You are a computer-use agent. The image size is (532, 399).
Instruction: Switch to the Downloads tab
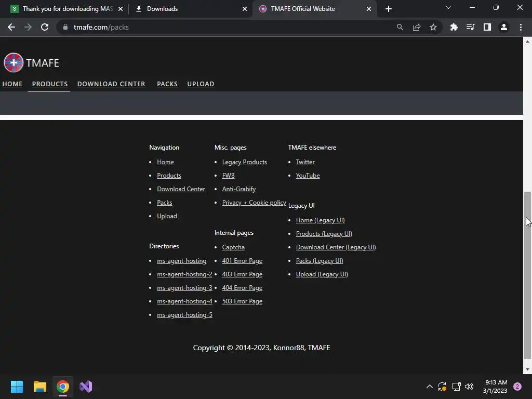click(x=190, y=9)
